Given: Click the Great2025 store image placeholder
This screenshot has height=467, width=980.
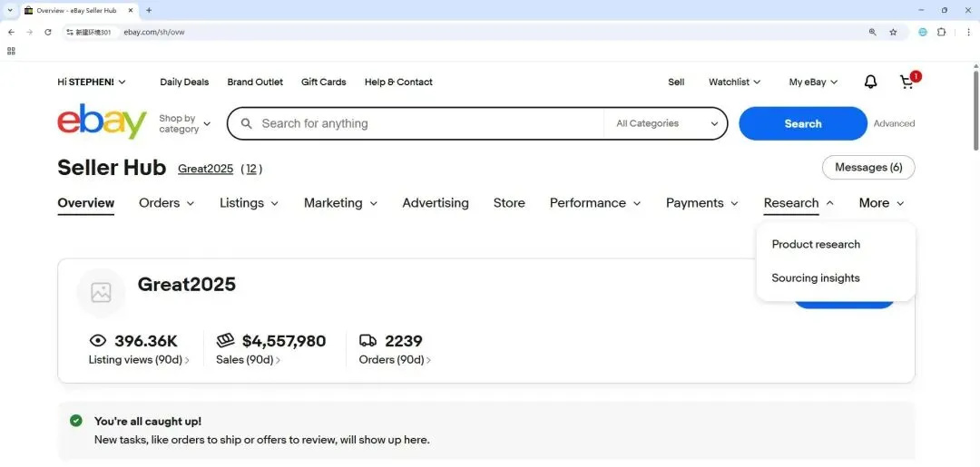Looking at the screenshot, I should tap(101, 292).
